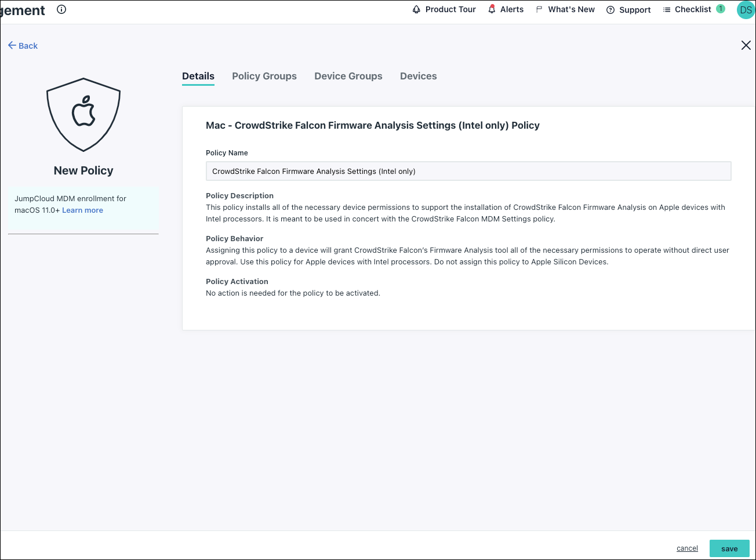Open Support via the question mark icon
Image resolution: width=756 pixels, height=560 pixels.
coord(610,9)
